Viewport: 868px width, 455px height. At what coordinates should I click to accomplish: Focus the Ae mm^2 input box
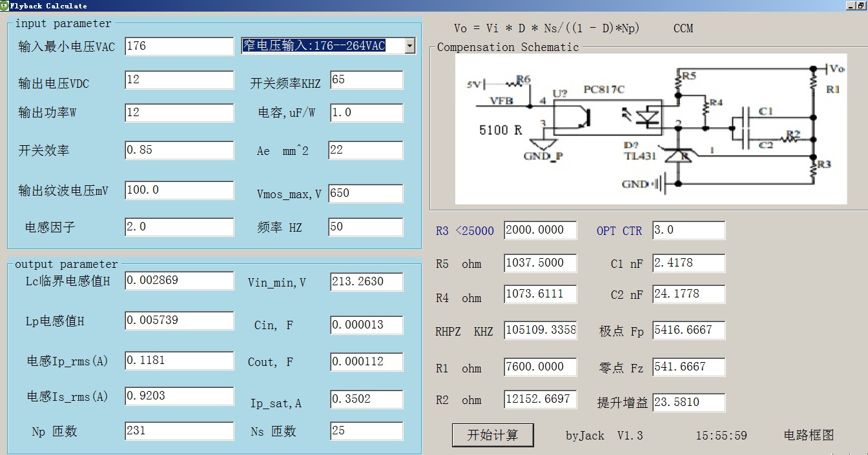point(366,150)
